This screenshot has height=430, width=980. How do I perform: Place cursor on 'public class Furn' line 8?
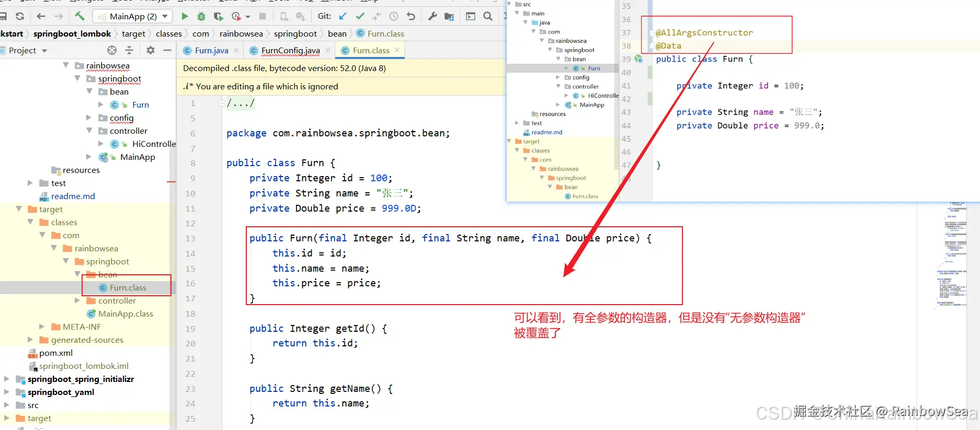(280, 163)
